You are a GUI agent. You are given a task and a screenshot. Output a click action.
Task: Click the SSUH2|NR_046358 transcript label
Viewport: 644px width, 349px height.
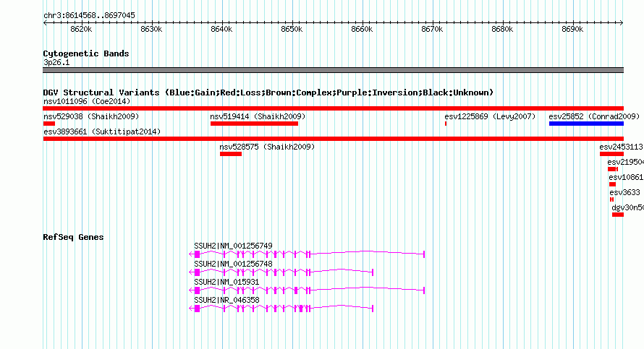(226, 300)
